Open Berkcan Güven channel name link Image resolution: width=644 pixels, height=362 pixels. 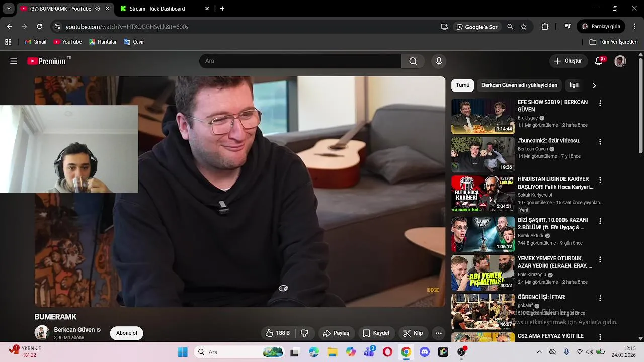[74, 330]
